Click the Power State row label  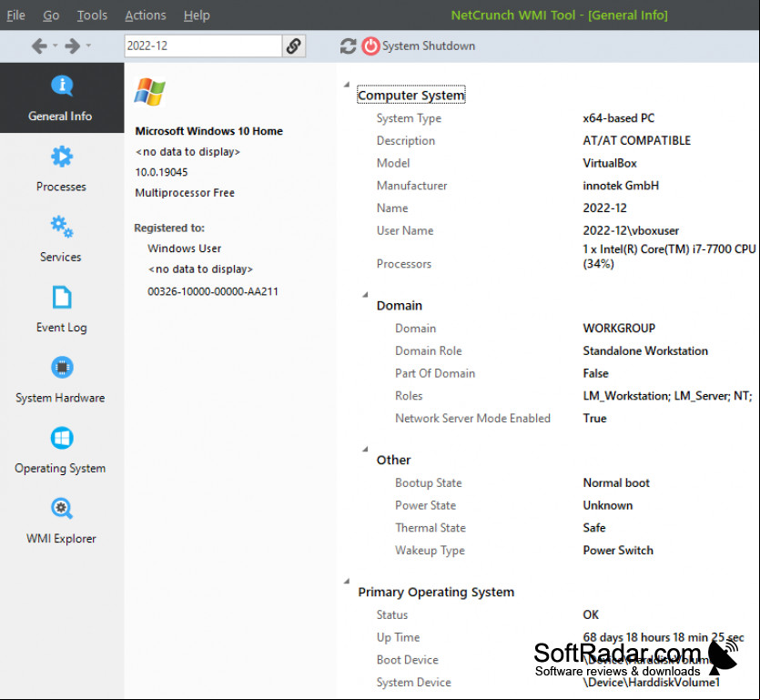pos(426,505)
